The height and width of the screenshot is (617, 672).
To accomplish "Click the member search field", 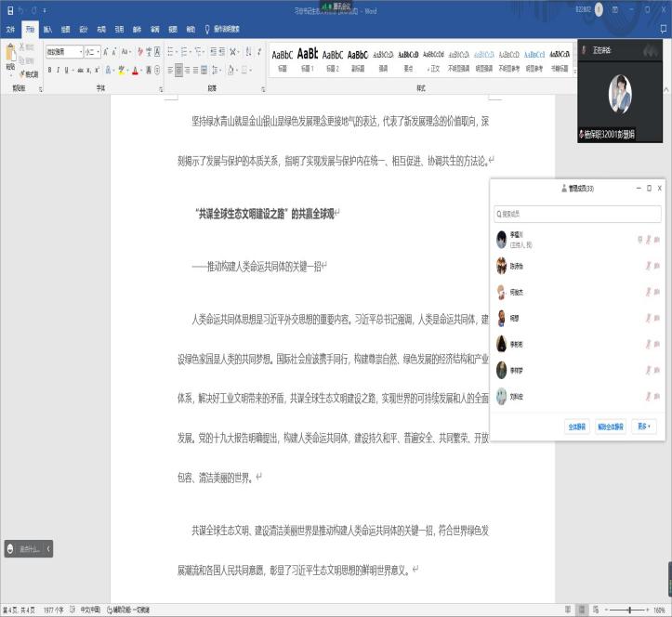I will coord(576,214).
